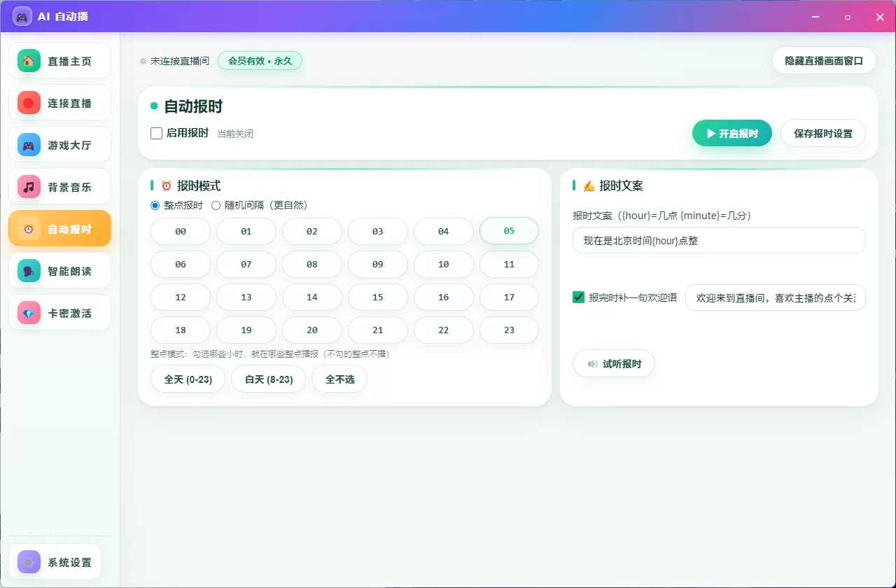This screenshot has height=588, width=896.
Task: Minimize the AI 自动播 window
Action: point(815,17)
